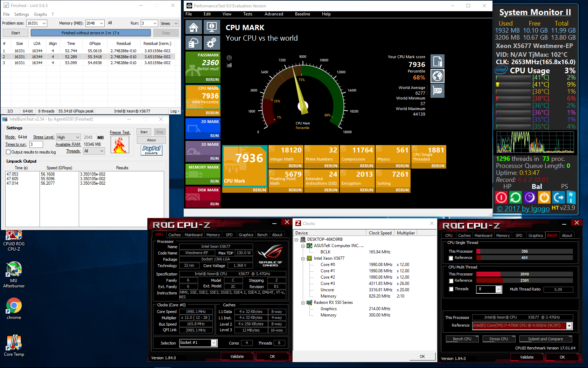Open LinX times unit dropdown

coord(169,23)
